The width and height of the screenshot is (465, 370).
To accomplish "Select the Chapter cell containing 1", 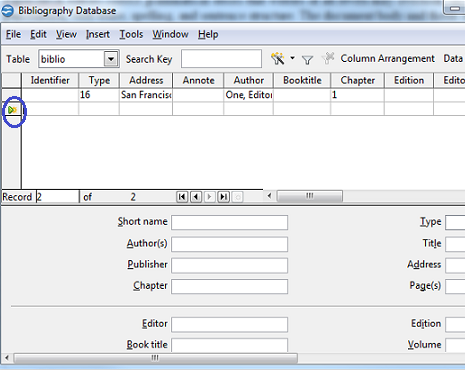I will (x=357, y=95).
